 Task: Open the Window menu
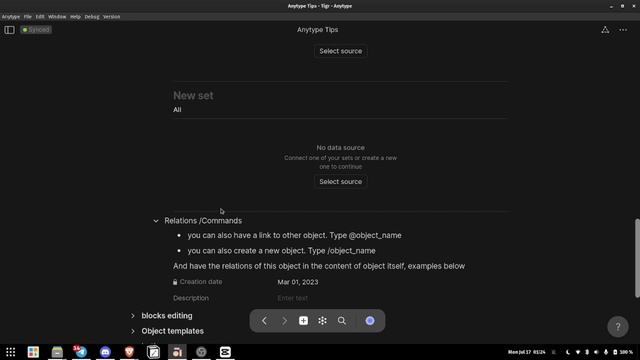(x=57, y=17)
